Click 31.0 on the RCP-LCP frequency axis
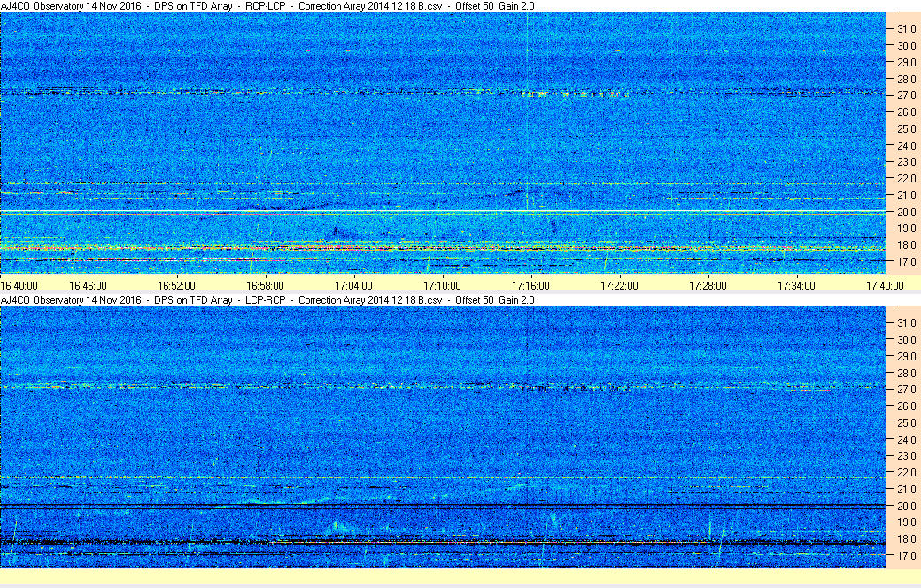Image resolution: width=921 pixels, height=588 pixels. tap(906, 29)
